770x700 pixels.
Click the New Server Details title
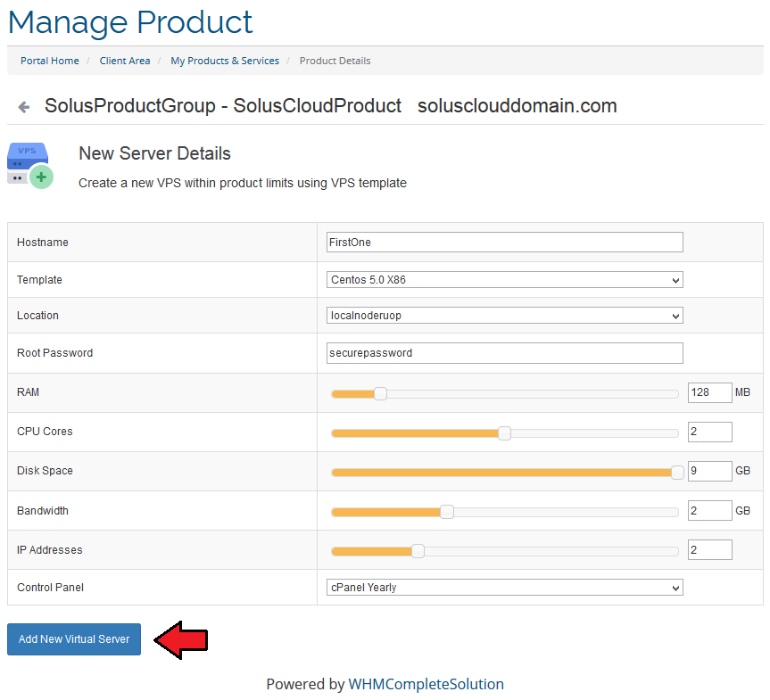(x=154, y=153)
